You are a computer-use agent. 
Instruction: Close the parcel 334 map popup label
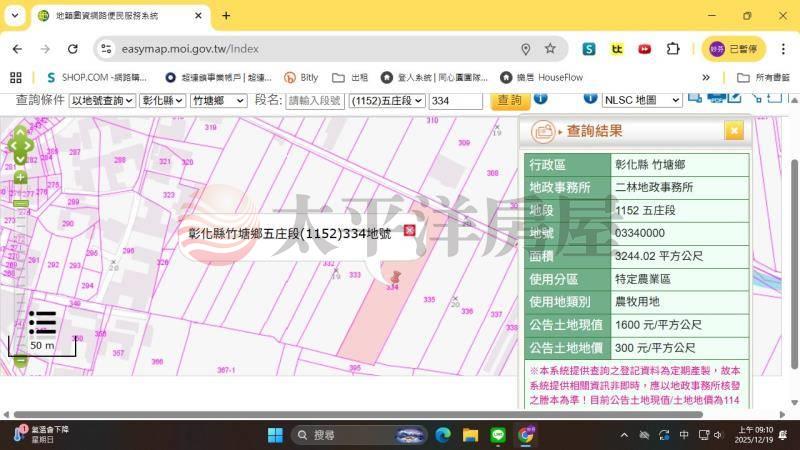pyautogui.click(x=409, y=231)
